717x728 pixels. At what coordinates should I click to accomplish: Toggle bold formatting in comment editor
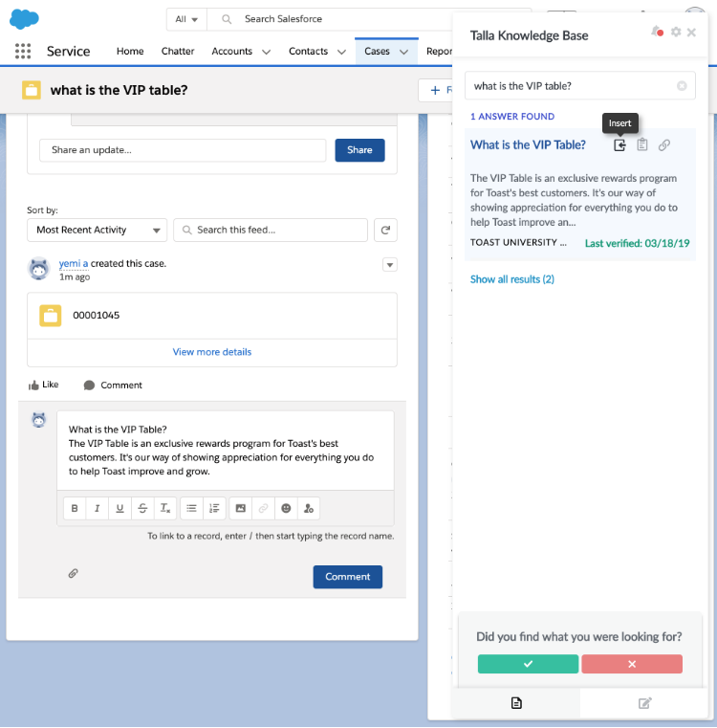click(75, 508)
